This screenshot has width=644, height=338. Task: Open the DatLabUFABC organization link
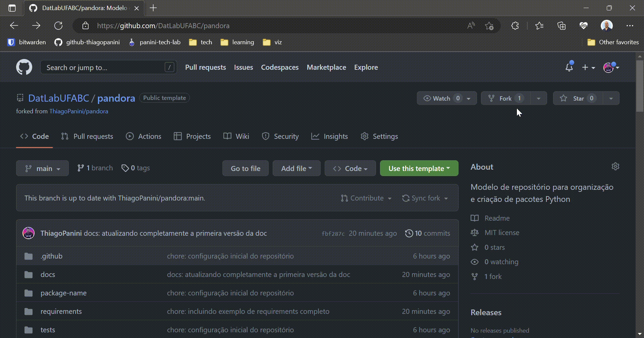(59, 98)
